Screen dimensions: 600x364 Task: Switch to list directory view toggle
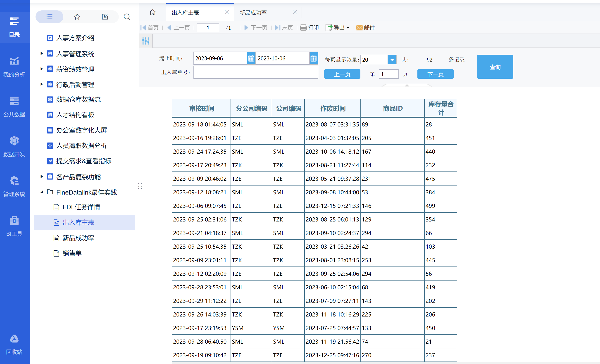click(49, 17)
